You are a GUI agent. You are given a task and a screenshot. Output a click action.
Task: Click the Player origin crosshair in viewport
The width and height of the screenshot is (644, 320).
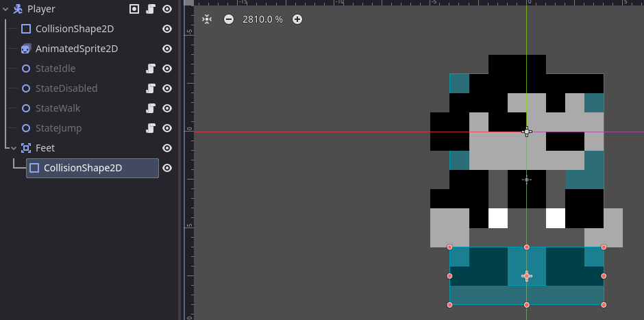[527, 132]
